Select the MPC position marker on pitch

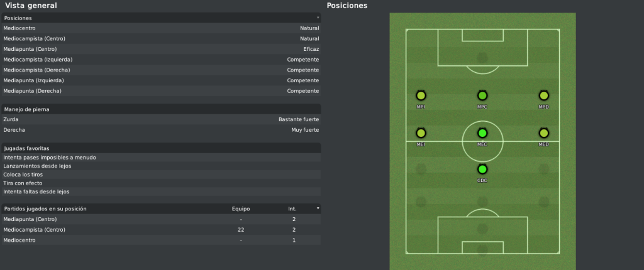coord(482,95)
